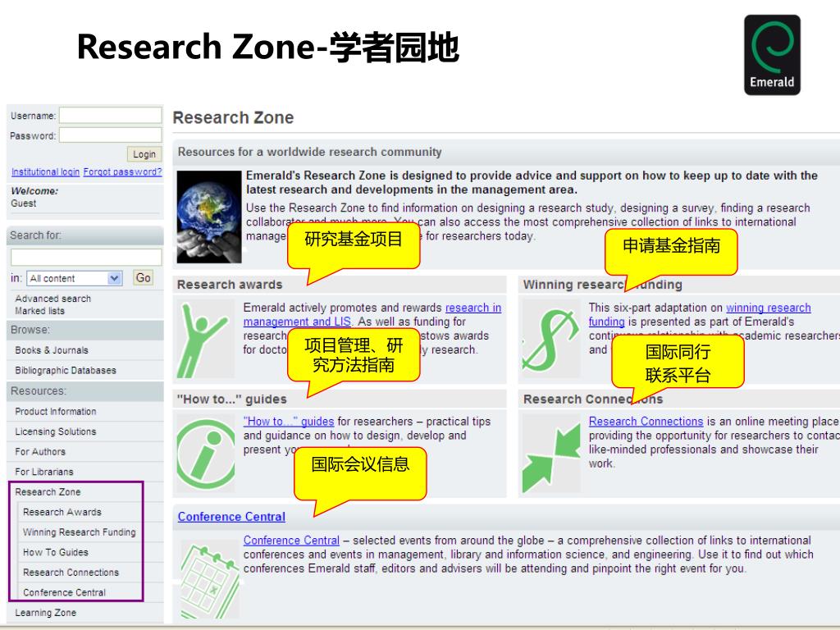Select Research Awards sidebar sub-item

[x=62, y=512]
